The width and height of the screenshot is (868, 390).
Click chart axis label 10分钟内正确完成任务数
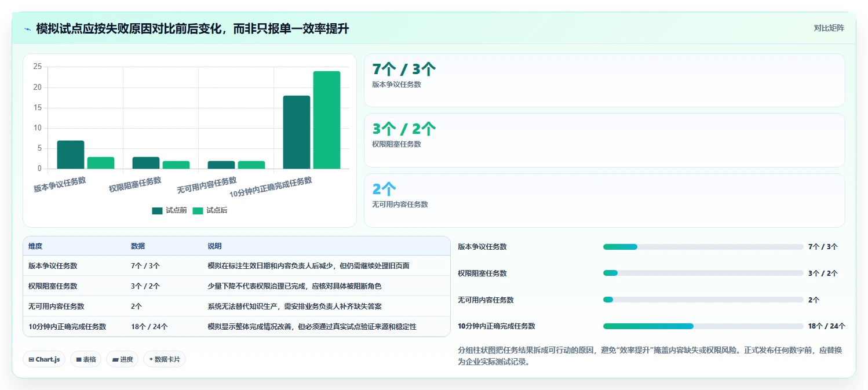coord(271,188)
